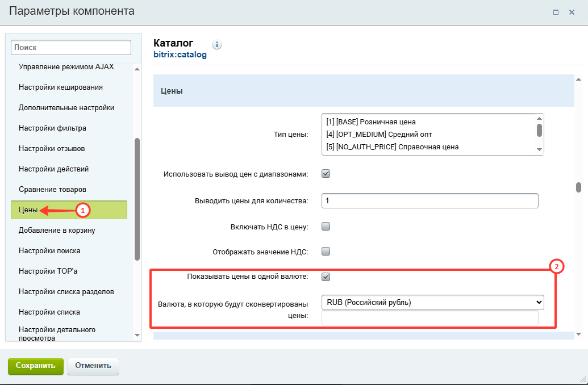The width and height of the screenshot is (588, 385).
Task: Jump to Добавление в корзину section
Action: coord(57,230)
